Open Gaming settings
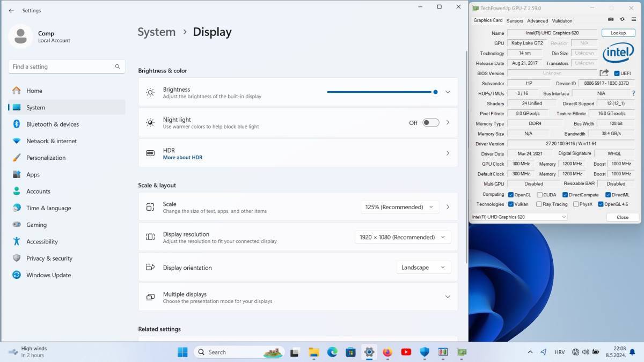Viewport: 644px width, 362px height. click(67, 225)
